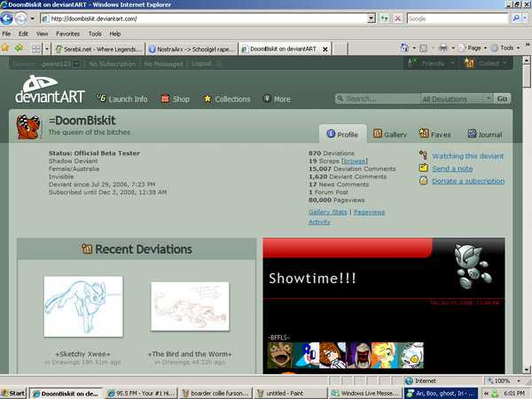Screen dimensions: 532x399
Task: Click the RSS Feeds toolbar icon
Action: (424, 48)
